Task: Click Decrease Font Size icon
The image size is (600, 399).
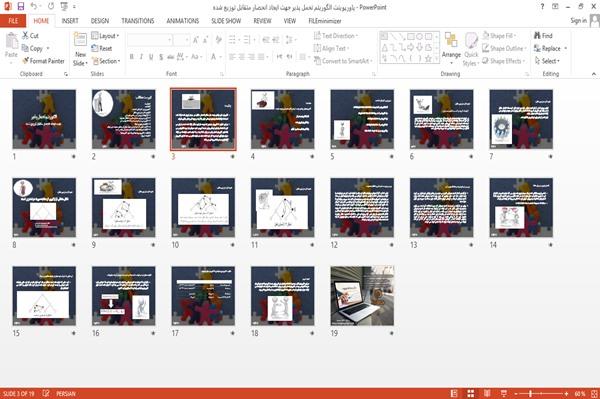Action: (x=206, y=40)
